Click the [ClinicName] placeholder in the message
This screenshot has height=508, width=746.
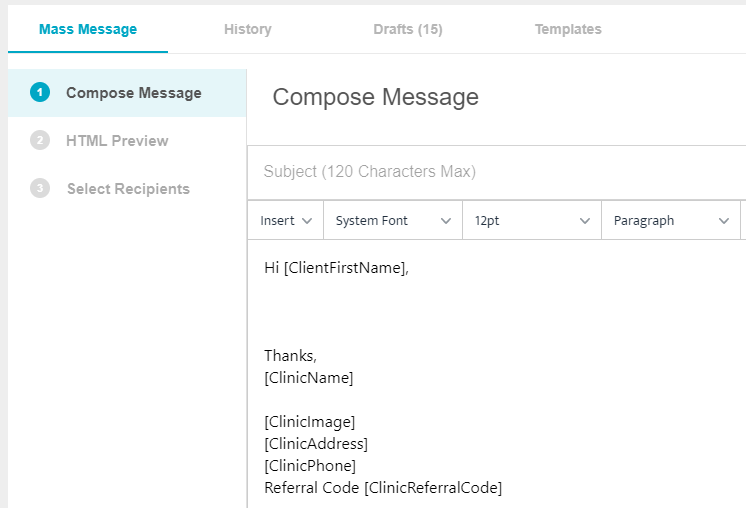coord(308,378)
